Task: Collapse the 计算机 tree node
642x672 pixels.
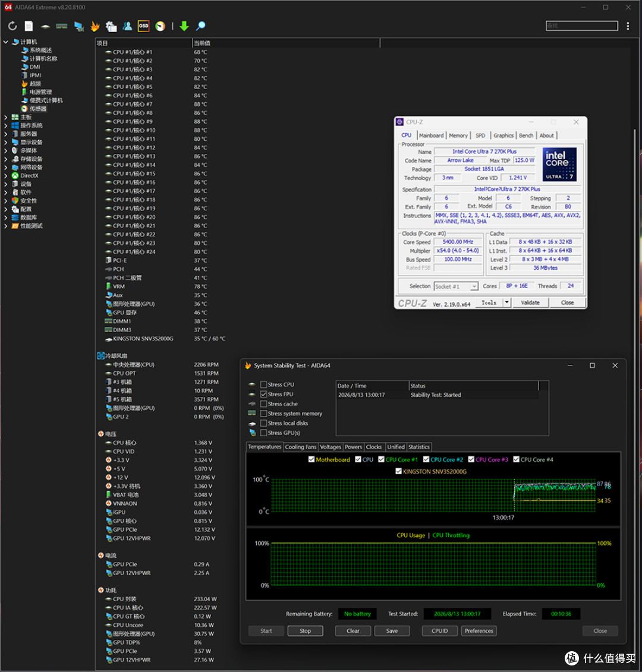Action: click(x=5, y=42)
